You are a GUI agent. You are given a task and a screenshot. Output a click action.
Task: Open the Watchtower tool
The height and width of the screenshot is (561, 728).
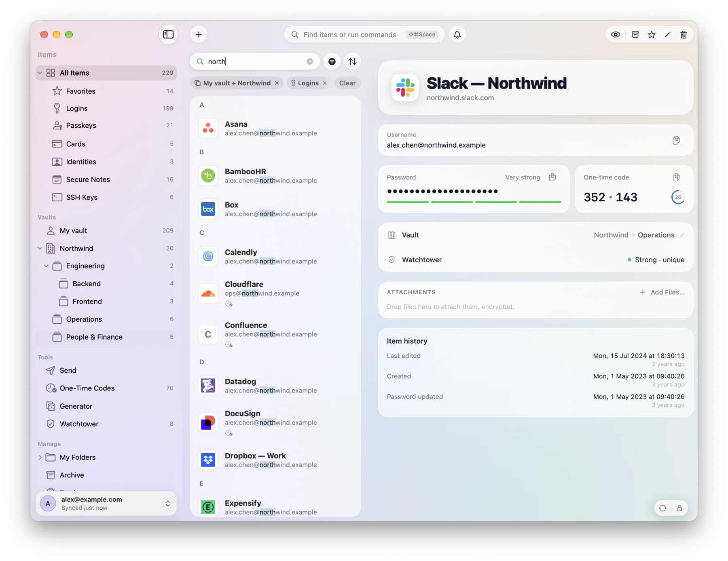point(106,424)
